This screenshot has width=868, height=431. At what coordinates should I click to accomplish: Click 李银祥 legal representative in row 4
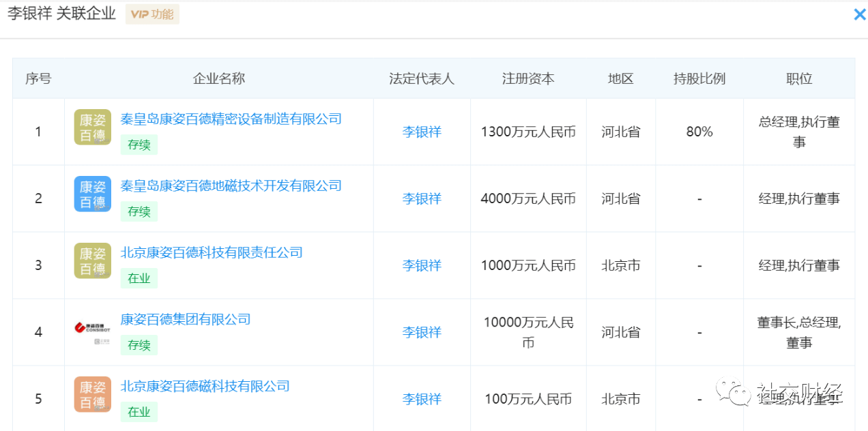[x=422, y=333]
